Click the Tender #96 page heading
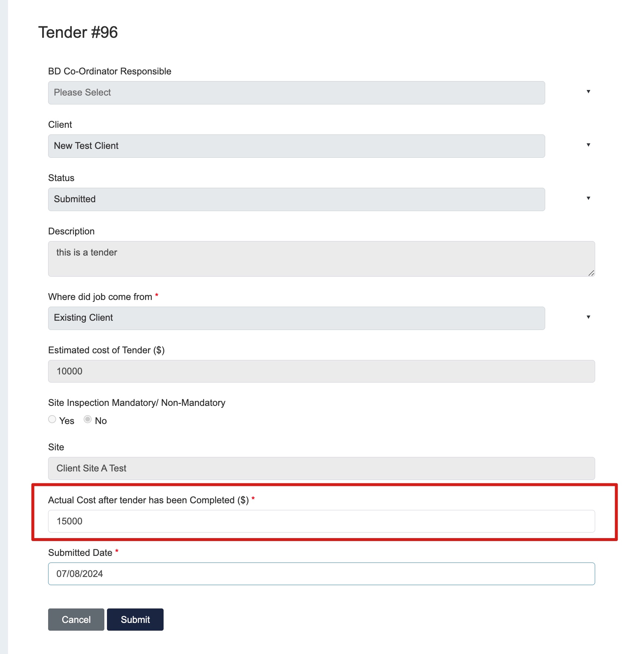Screen dimensions: 644x654 click(x=78, y=33)
